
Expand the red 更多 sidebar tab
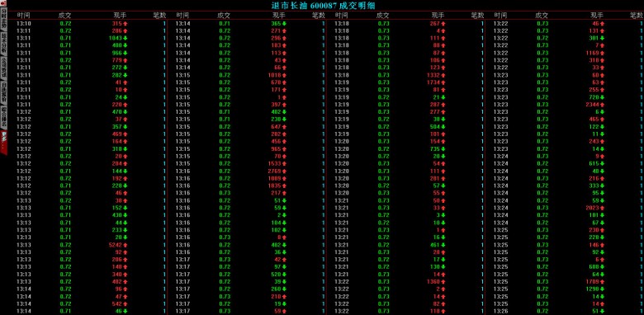[x=3, y=140]
